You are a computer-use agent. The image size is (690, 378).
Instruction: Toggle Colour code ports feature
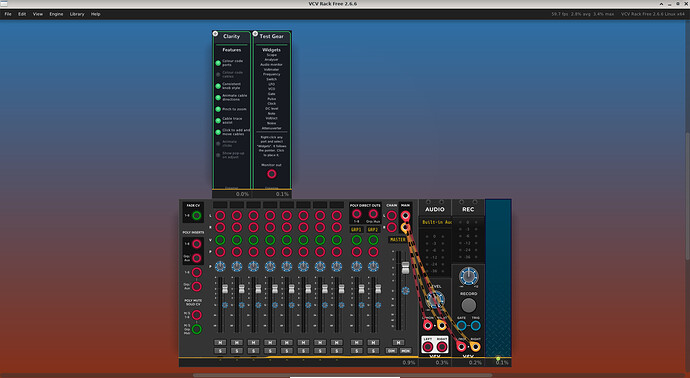click(218, 63)
